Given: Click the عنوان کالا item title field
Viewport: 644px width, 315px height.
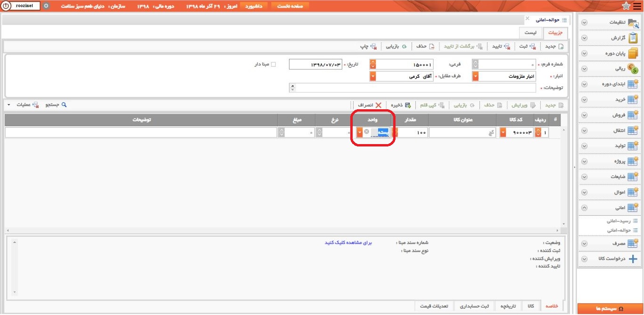Looking at the screenshot, I should coord(463,133).
